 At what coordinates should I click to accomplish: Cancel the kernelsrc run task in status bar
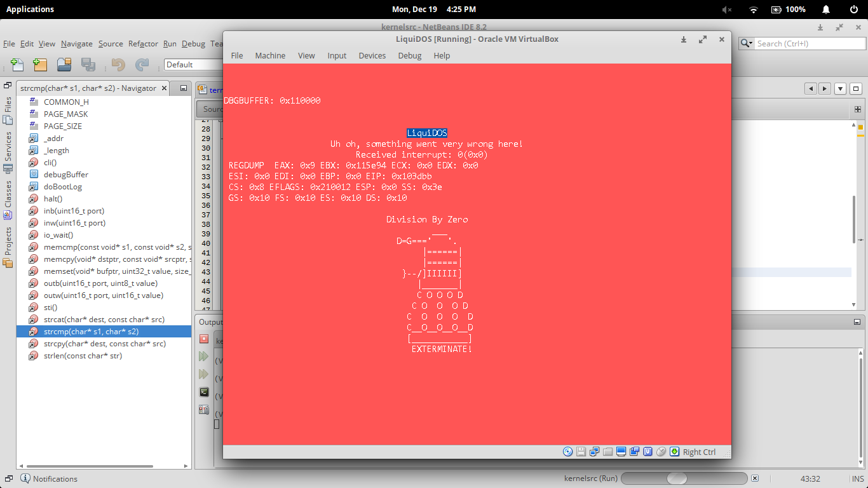(x=754, y=478)
